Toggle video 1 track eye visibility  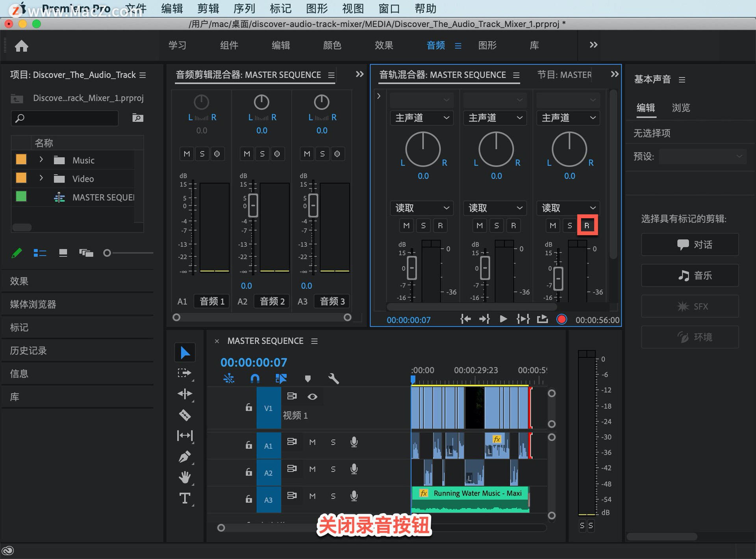click(312, 397)
